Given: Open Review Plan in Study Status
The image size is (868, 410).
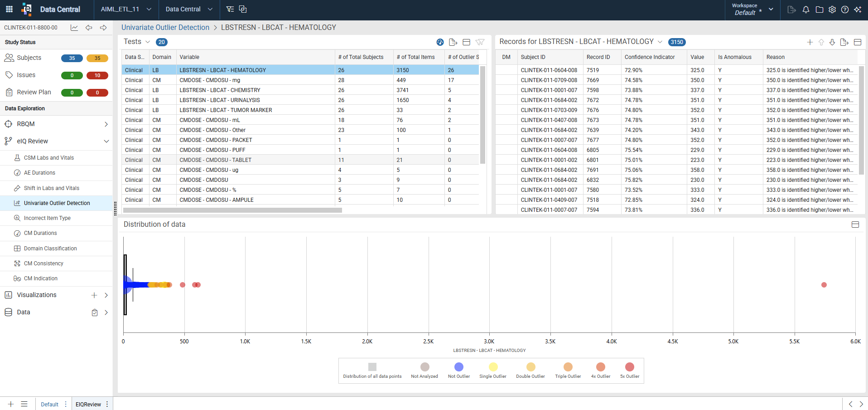Looking at the screenshot, I should click(34, 92).
